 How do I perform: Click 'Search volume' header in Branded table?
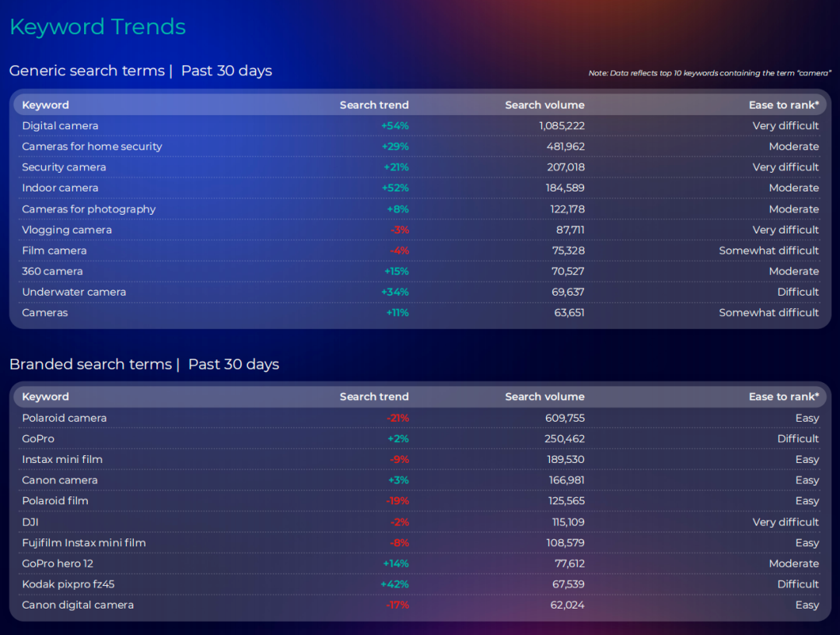coord(544,397)
